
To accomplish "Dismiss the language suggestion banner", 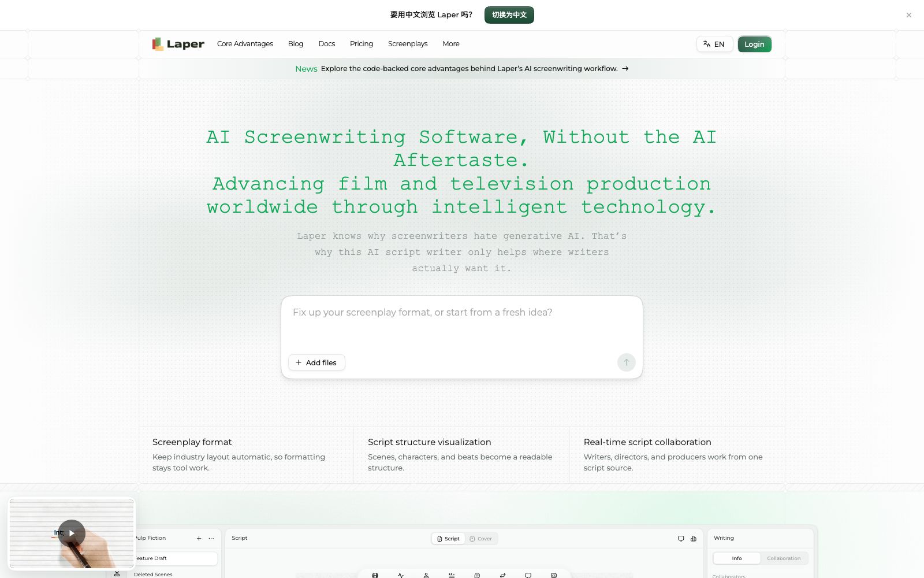I will (909, 15).
